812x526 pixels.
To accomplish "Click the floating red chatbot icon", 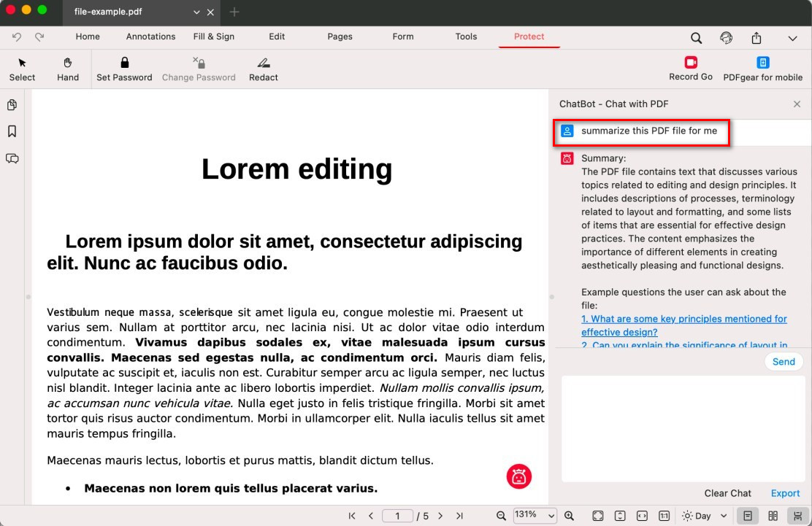I will tap(519, 476).
